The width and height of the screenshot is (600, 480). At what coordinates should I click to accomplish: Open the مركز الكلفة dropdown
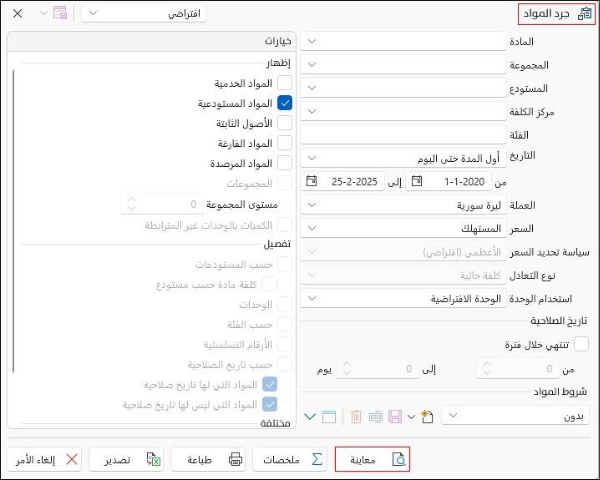tap(403, 111)
